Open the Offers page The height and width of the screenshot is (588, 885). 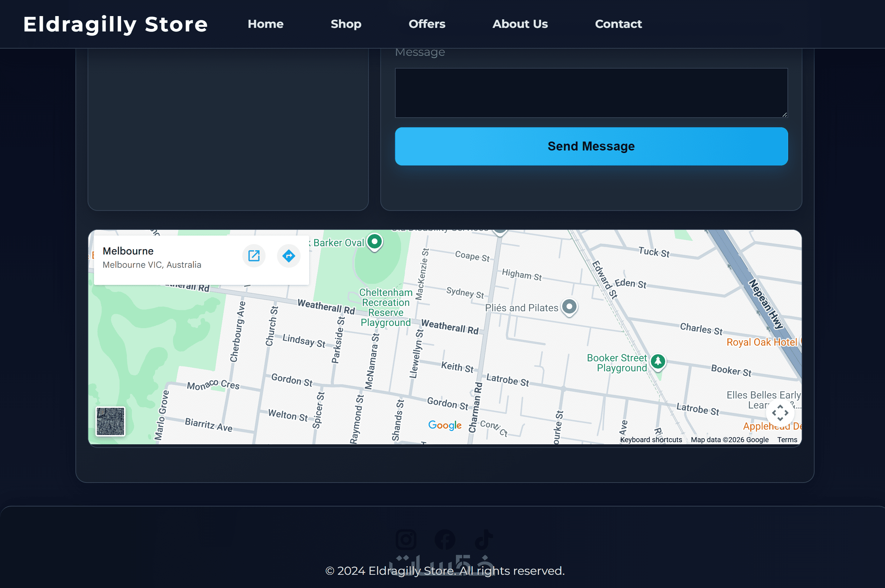(427, 24)
